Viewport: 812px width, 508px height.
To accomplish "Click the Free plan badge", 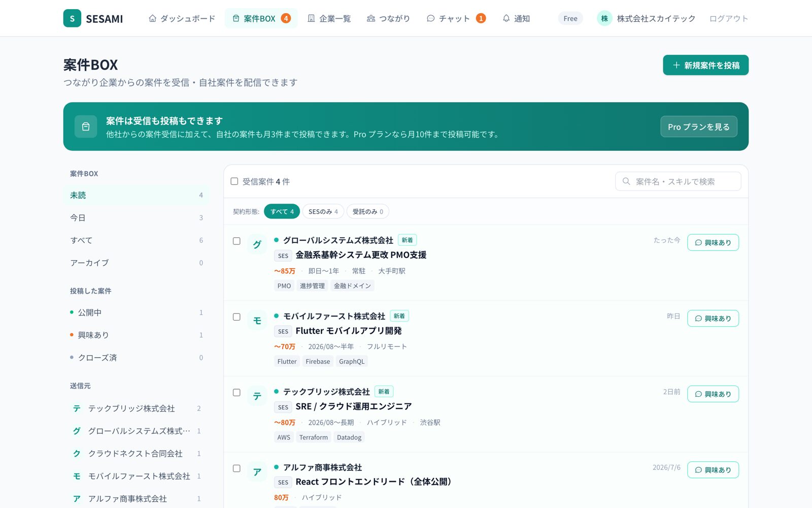I will pos(570,18).
